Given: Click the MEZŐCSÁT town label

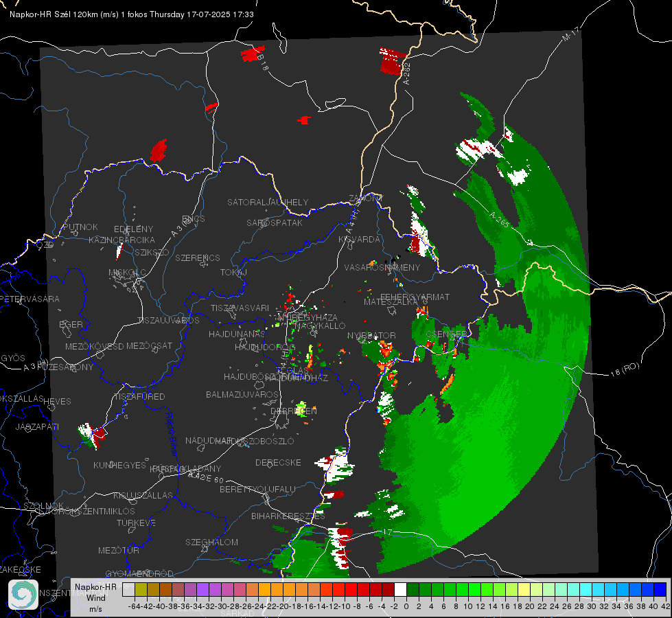Looking at the screenshot, I should (x=149, y=345).
